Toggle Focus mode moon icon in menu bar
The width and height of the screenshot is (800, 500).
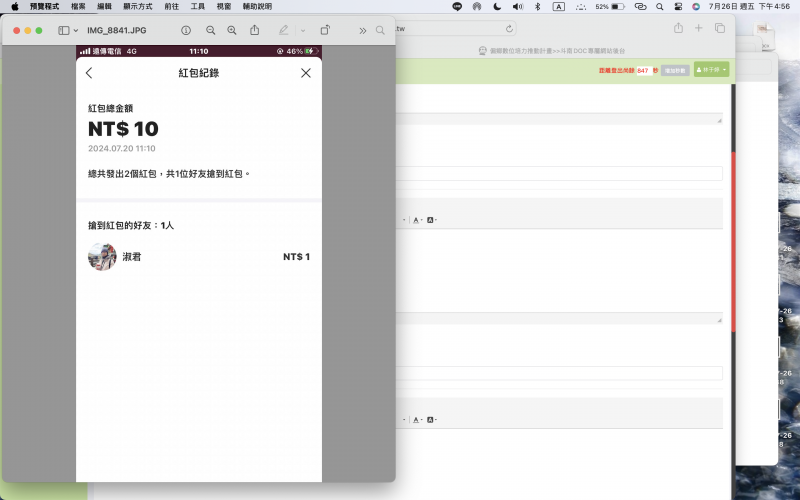497,6
